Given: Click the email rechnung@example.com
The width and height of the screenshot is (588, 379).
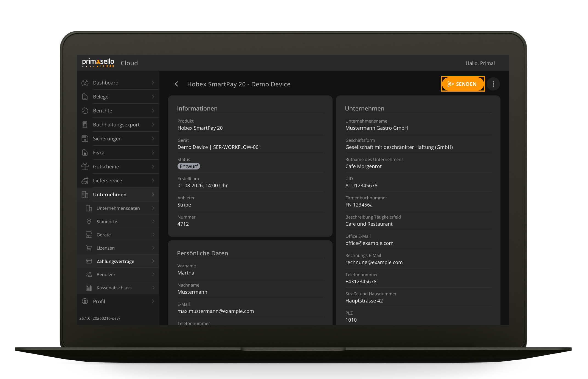Looking at the screenshot, I should 374,262.
